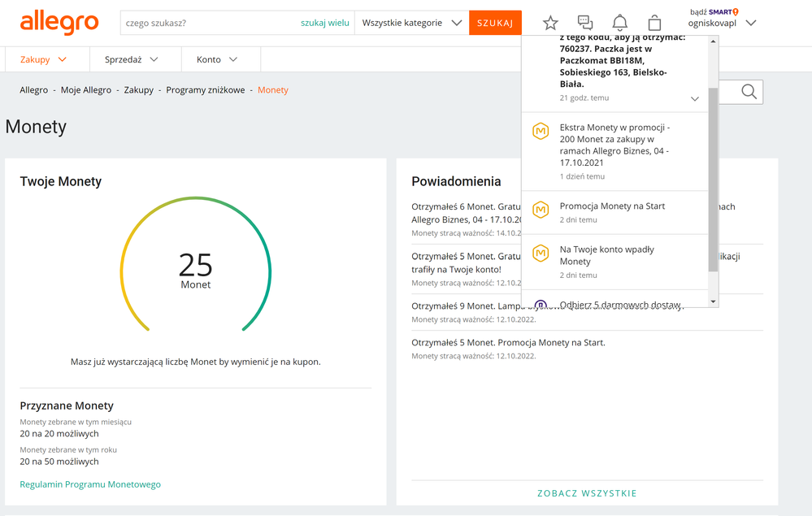This screenshot has width=812, height=516.
Task: Open the Zakupy menu
Action: [x=44, y=59]
